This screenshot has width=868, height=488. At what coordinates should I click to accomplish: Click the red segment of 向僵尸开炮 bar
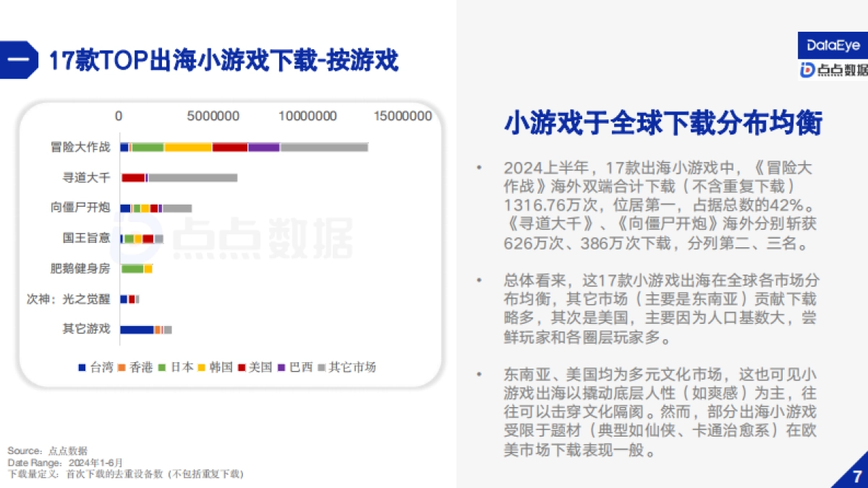153,208
